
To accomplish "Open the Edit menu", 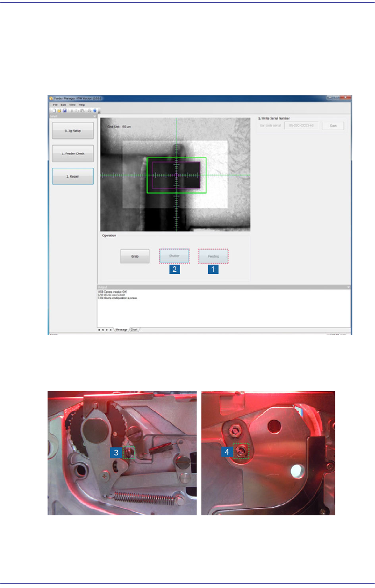I will [63, 105].
